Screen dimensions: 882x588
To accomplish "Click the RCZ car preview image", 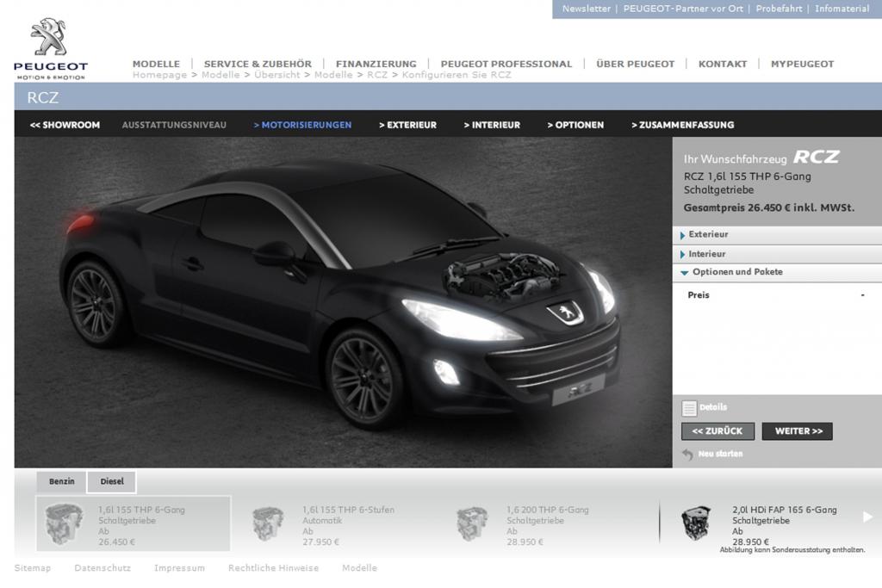I will click(x=343, y=302).
